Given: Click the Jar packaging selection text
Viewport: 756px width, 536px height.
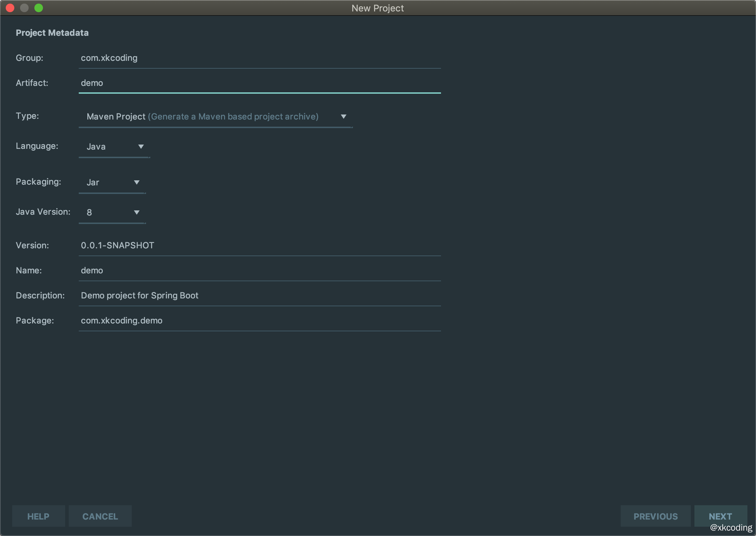Looking at the screenshot, I should (x=93, y=182).
